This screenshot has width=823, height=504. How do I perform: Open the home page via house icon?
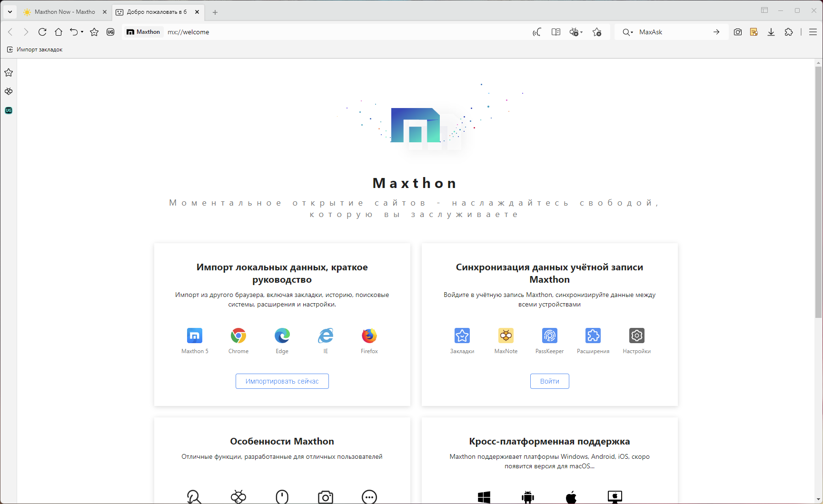(x=59, y=32)
